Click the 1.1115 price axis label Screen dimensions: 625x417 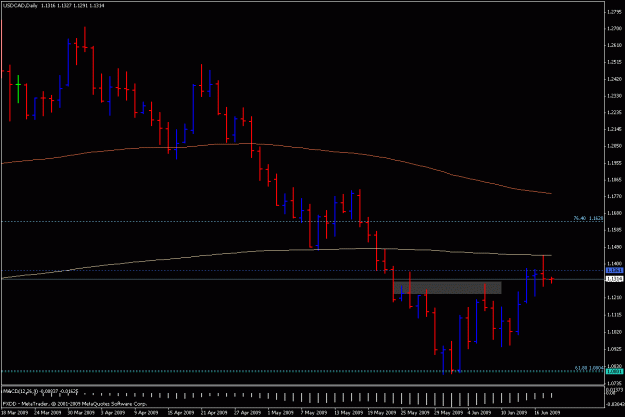tap(614, 315)
